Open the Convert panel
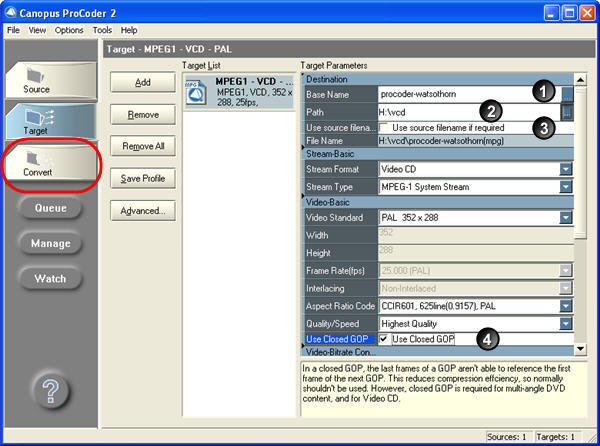The width and height of the screenshot is (600, 446). pos(51,164)
